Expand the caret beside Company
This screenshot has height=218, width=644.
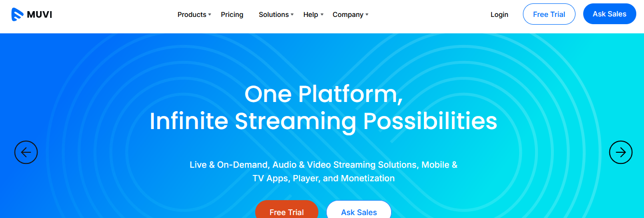pyautogui.click(x=367, y=15)
